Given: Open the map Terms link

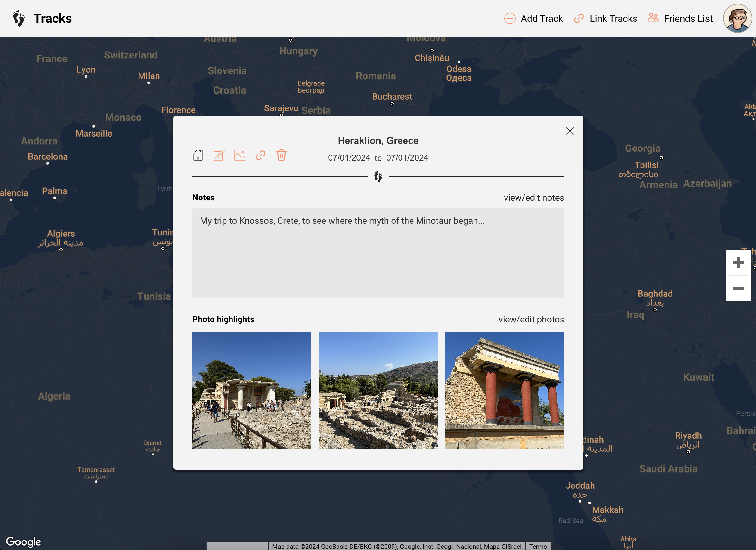Looking at the screenshot, I should [x=538, y=546].
